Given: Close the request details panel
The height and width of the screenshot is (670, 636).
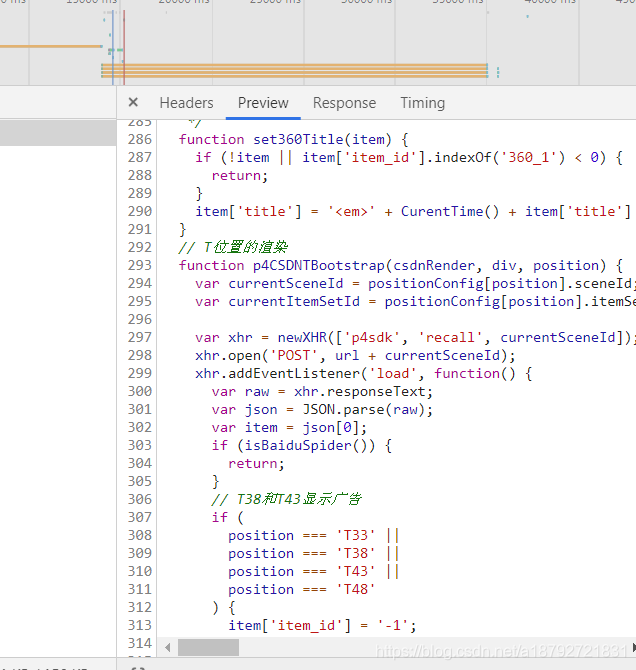Looking at the screenshot, I should click(133, 103).
